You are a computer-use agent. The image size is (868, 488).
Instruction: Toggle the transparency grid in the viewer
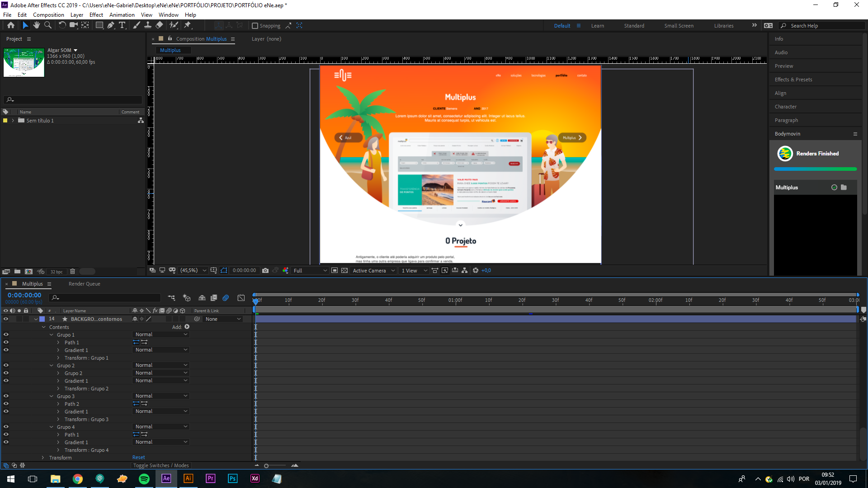pyautogui.click(x=344, y=271)
